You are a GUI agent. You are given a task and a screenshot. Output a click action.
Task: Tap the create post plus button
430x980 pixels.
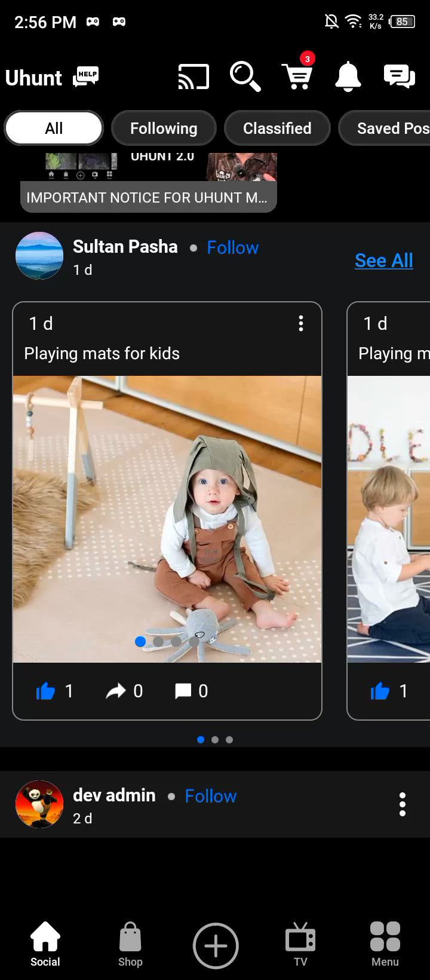click(x=216, y=946)
